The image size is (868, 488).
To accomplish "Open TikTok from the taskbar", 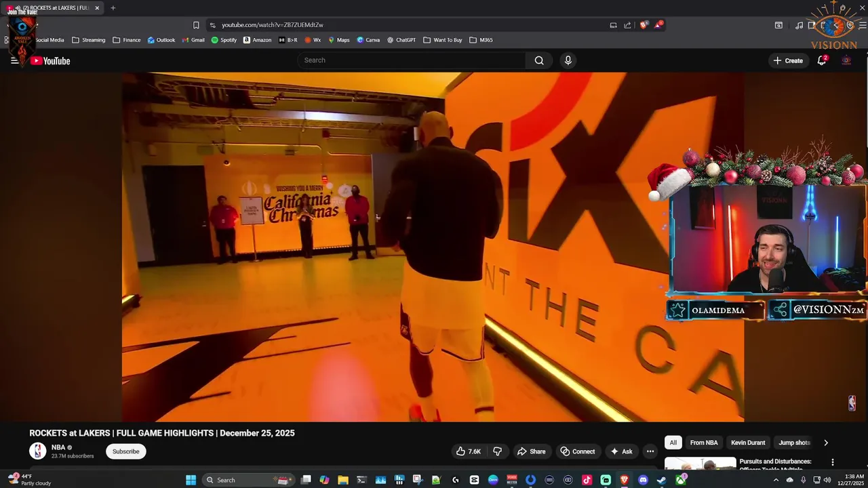I will point(587,480).
